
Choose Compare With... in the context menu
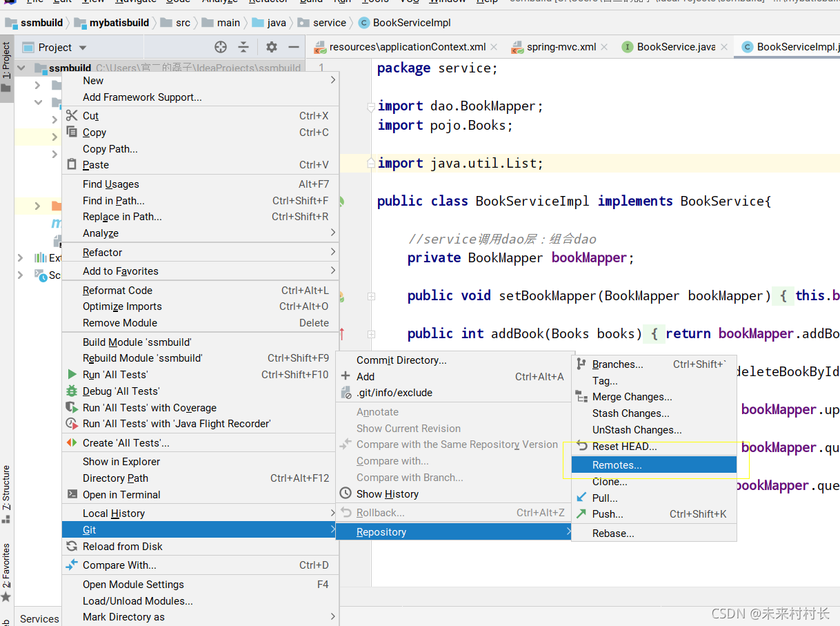201,565
